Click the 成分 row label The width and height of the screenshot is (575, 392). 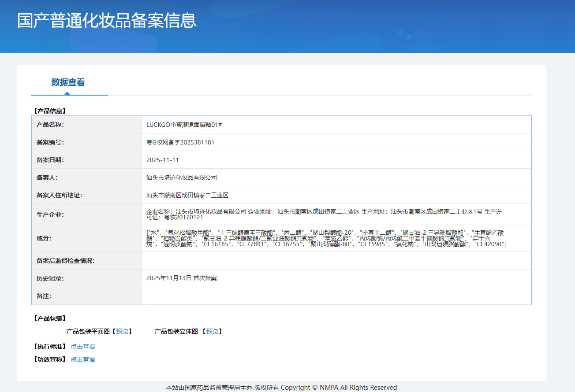[x=44, y=238]
